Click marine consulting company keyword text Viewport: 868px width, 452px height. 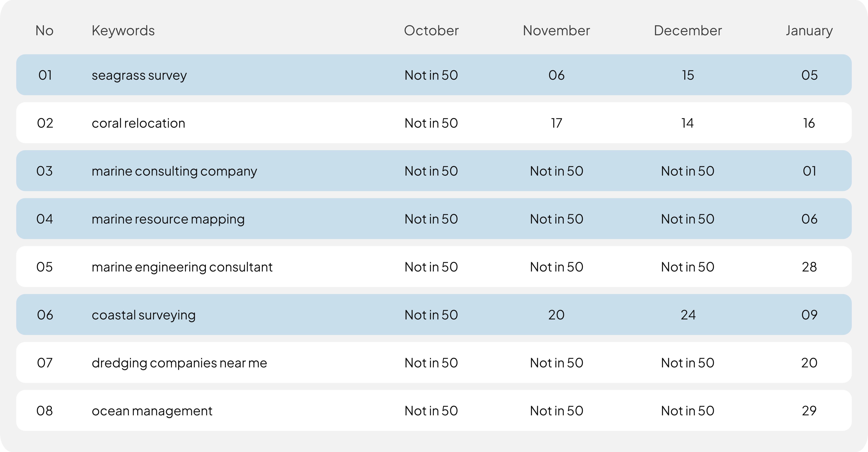coord(174,171)
